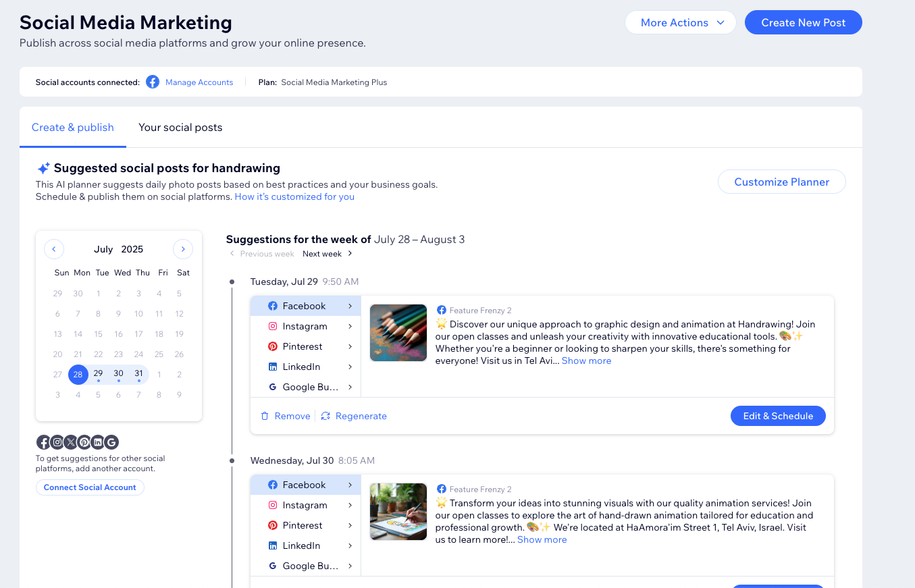Click Google logo in Tuesday post's platform list
This screenshot has width=915, height=588.
273,387
